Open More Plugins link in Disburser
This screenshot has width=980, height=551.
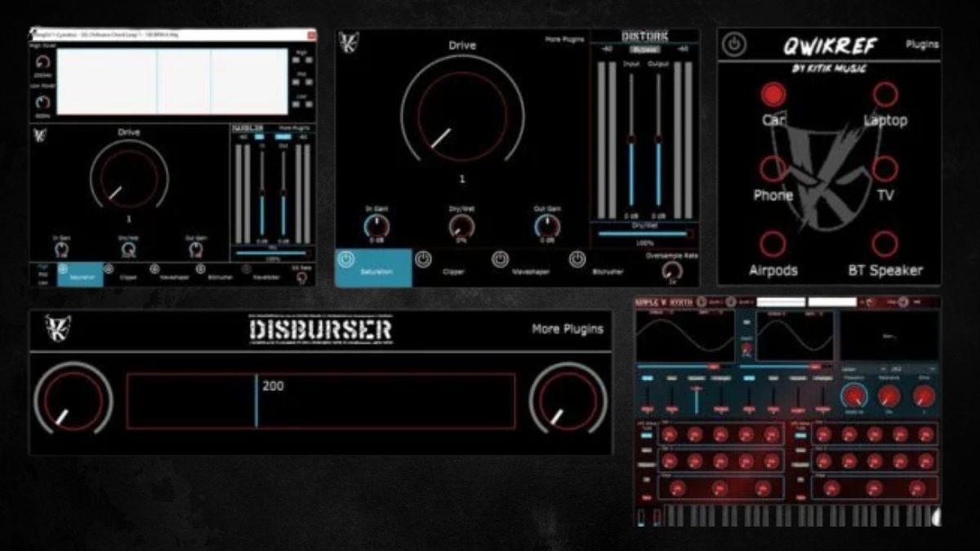point(568,329)
